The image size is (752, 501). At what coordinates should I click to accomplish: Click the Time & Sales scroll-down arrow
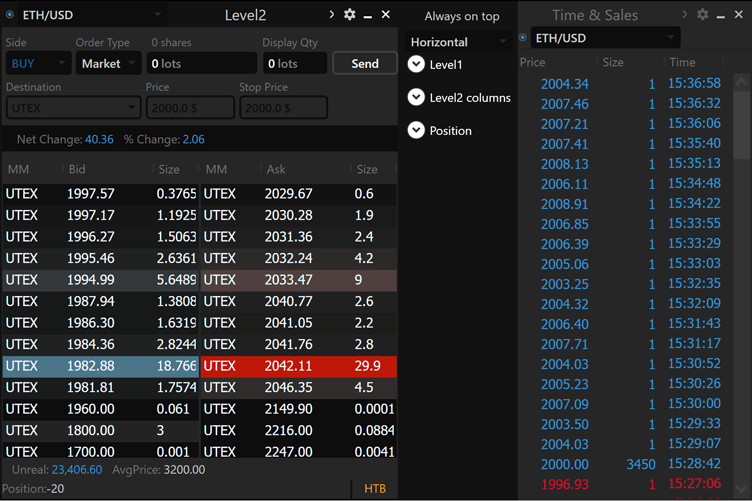742,488
